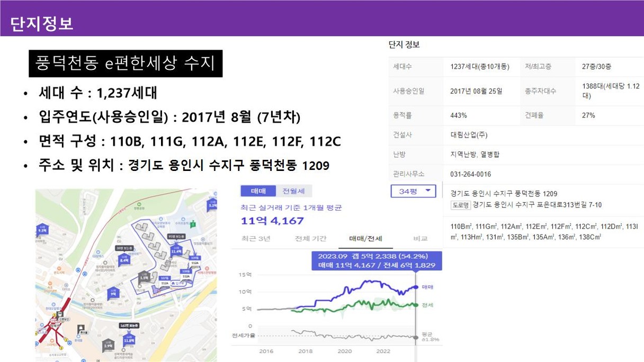Select the 11.8억 price marker on map

[x=129, y=340]
